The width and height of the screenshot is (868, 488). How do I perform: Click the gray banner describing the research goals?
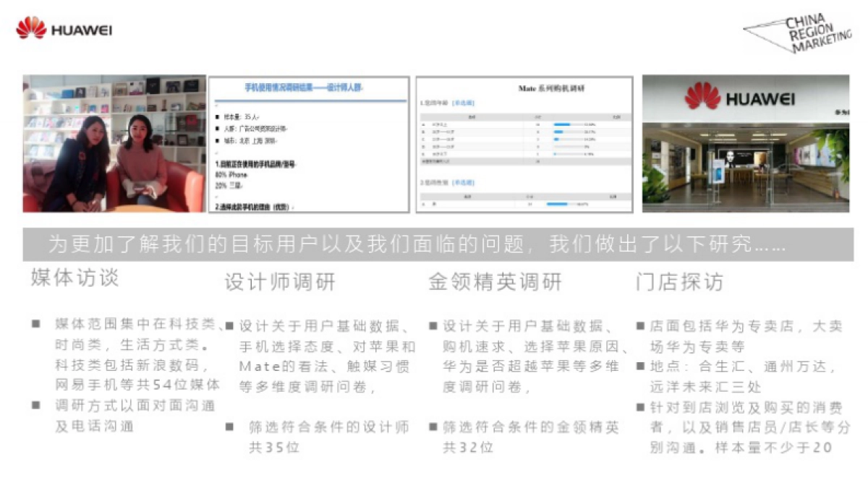point(434,245)
